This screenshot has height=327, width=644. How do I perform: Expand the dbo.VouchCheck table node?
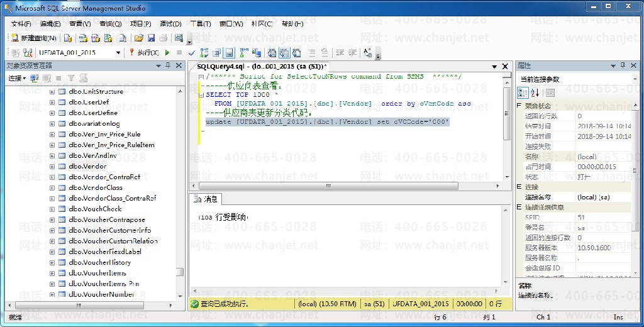[x=52, y=209]
